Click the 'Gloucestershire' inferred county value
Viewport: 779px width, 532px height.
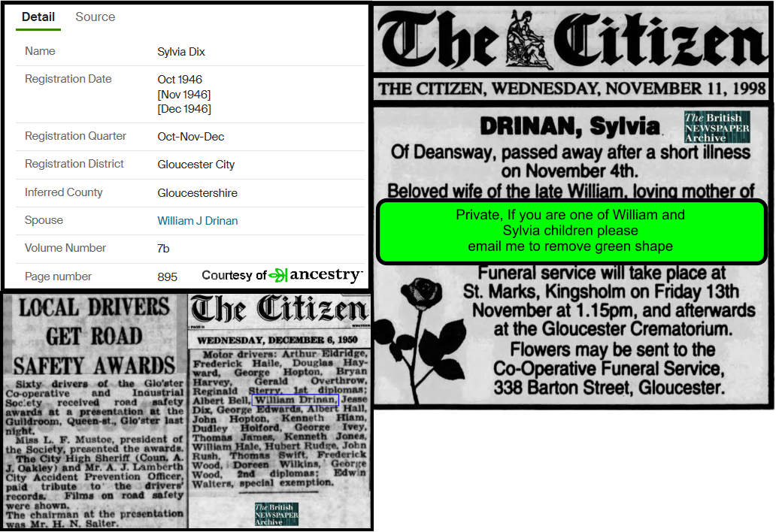198,193
